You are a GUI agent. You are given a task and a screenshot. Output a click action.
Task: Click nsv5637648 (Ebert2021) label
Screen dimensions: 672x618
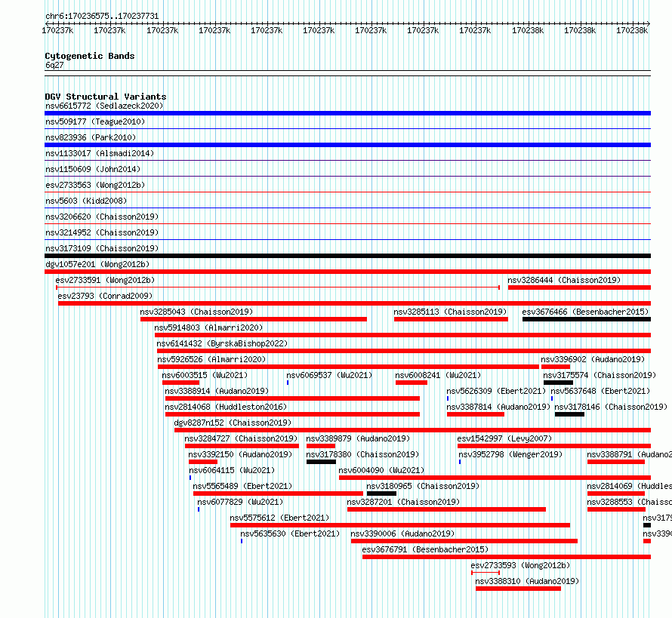click(x=600, y=391)
